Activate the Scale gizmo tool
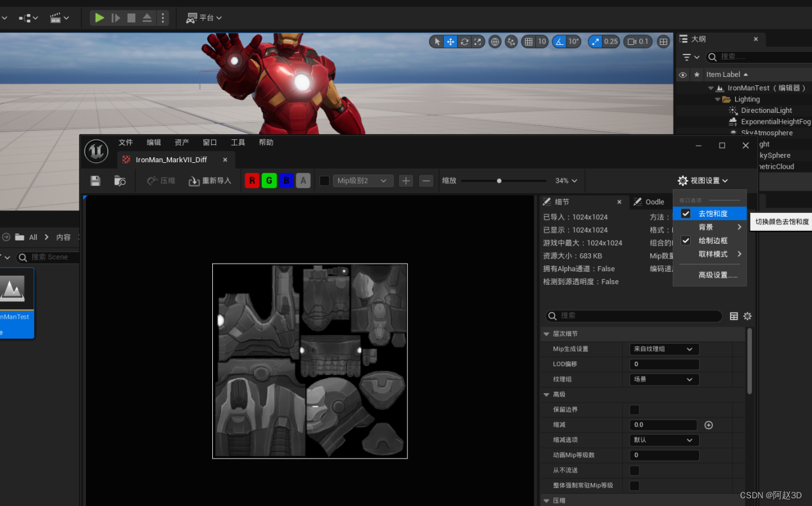The image size is (812, 506). point(477,42)
